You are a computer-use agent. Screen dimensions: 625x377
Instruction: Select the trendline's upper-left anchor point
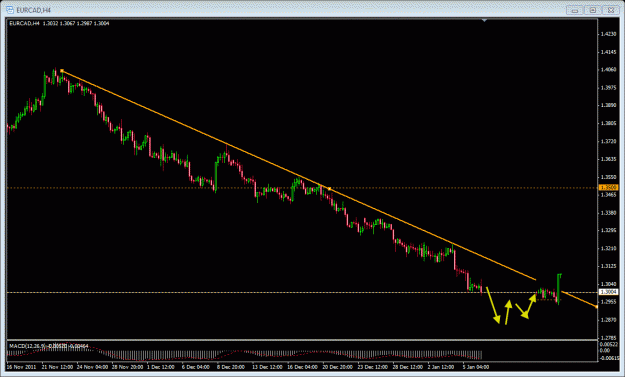[62, 71]
